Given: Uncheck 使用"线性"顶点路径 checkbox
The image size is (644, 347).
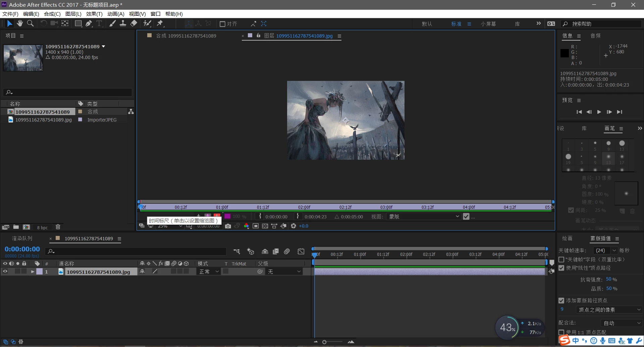Looking at the screenshot, I should point(561,268).
